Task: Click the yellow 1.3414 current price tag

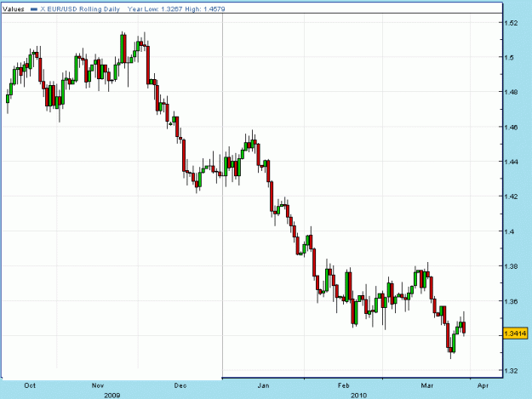Action: click(515, 333)
